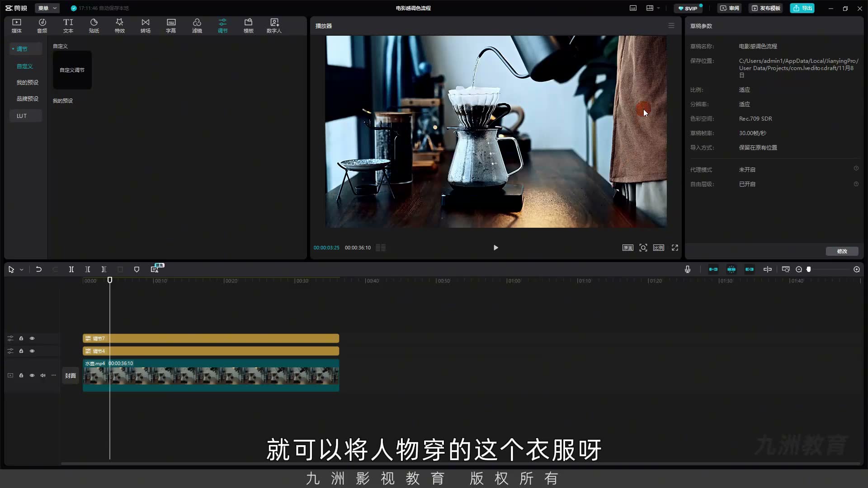The width and height of the screenshot is (868, 488).
Task: Switch to the 我的预设 sidebar item
Action: tap(28, 82)
